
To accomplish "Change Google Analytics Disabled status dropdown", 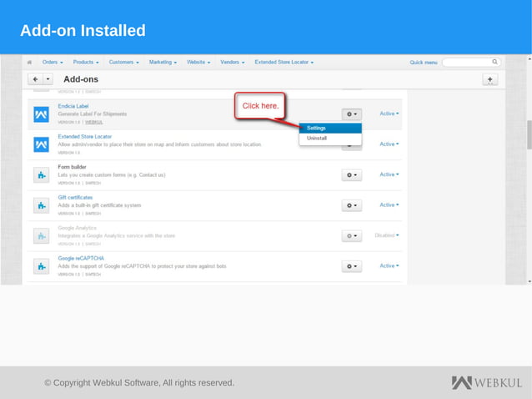I will click(x=387, y=235).
